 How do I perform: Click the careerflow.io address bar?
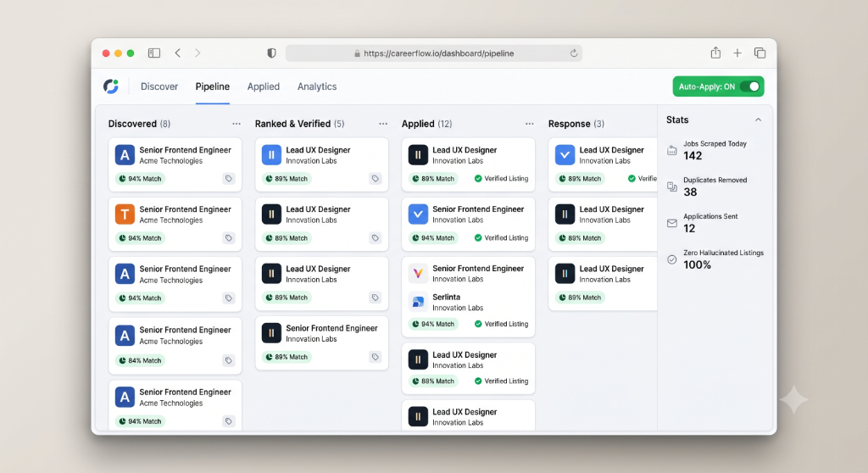pos(434,53)
